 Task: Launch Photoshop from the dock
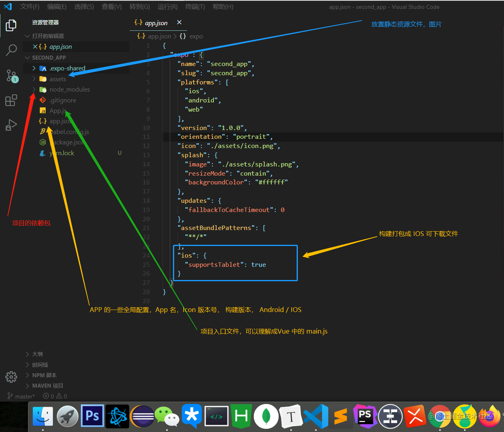[92, 416]
